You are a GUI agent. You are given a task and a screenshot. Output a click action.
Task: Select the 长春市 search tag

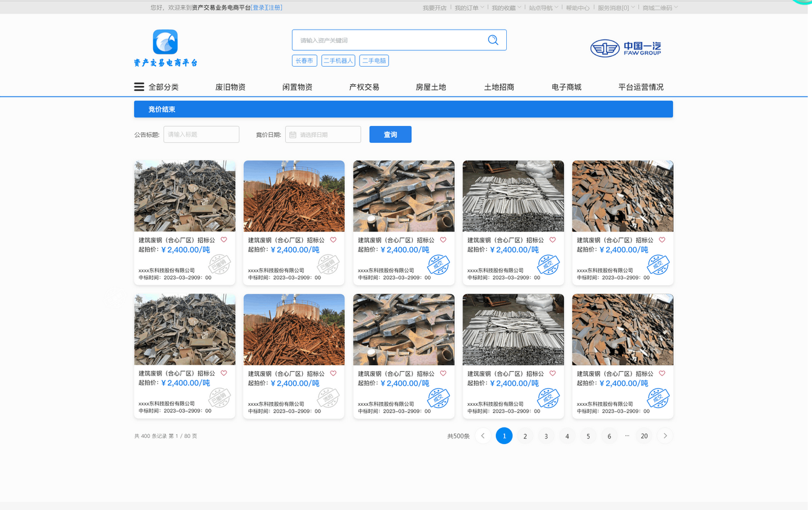[305, 61]
